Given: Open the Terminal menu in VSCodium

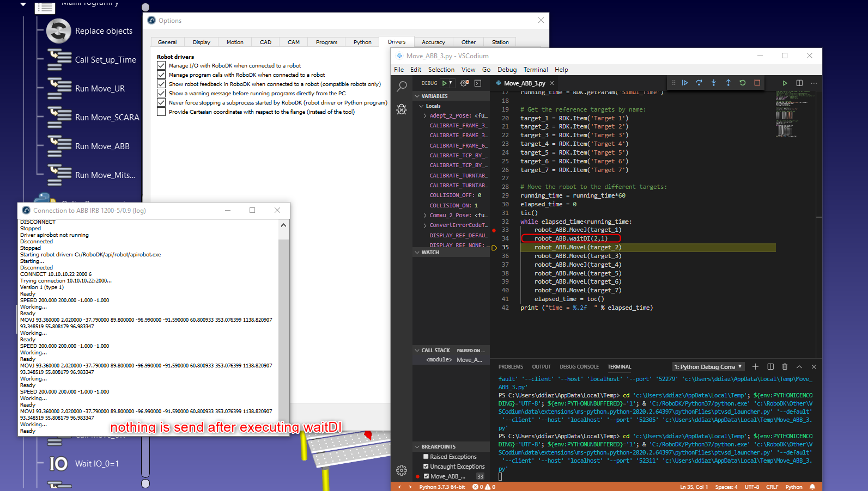Looking at the screenshot, I should point(536,70).
